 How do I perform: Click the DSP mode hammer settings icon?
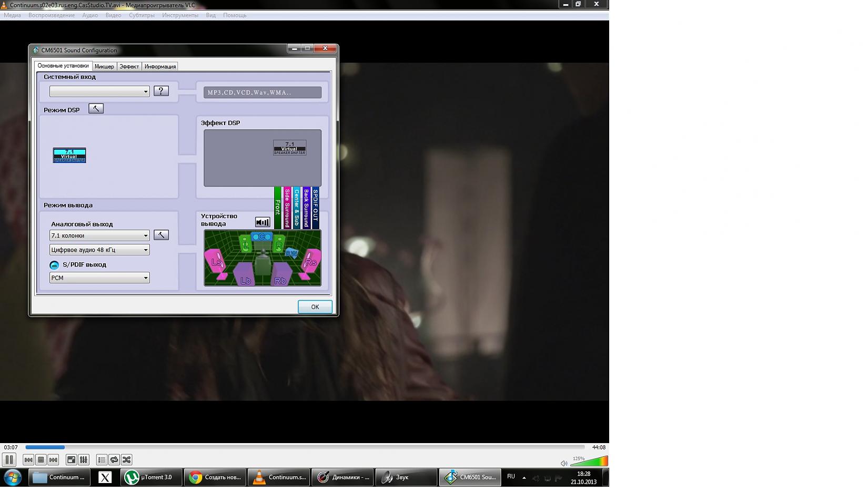[96, 109]
